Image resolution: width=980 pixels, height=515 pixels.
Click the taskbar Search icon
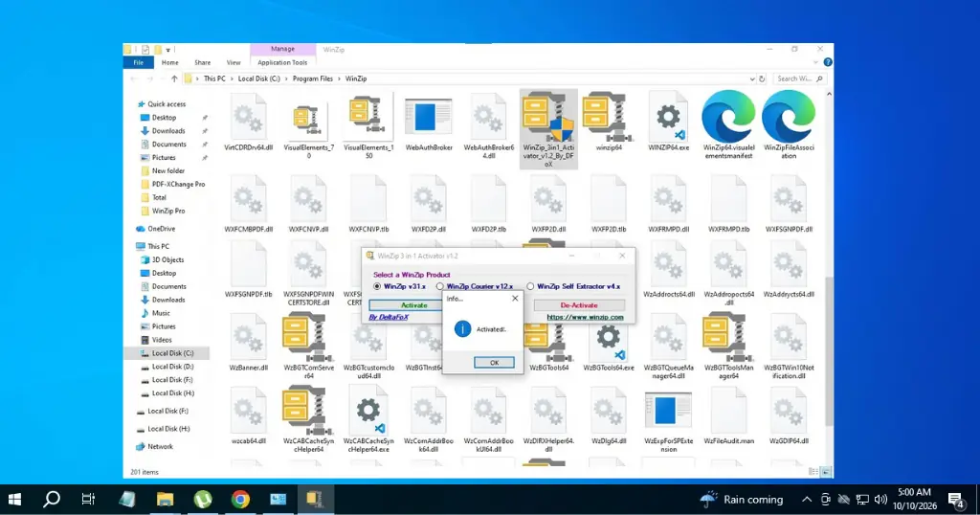point(52,499)
